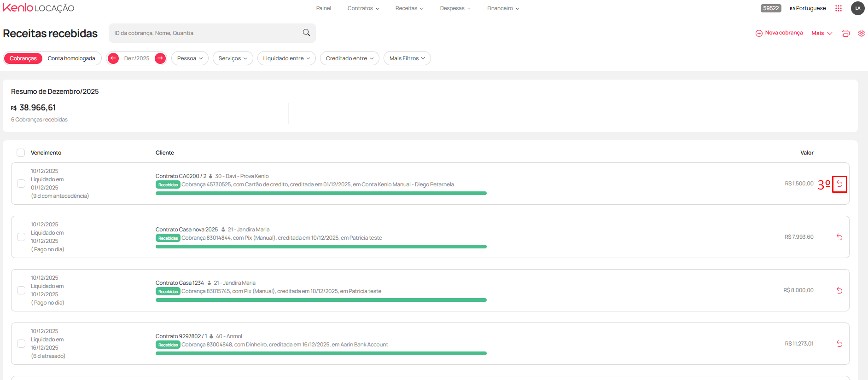This screenshot has height=380, width=868.
Task: Click the Nova cobrança button
Action: pyautogui.click(x=779, y=33)
